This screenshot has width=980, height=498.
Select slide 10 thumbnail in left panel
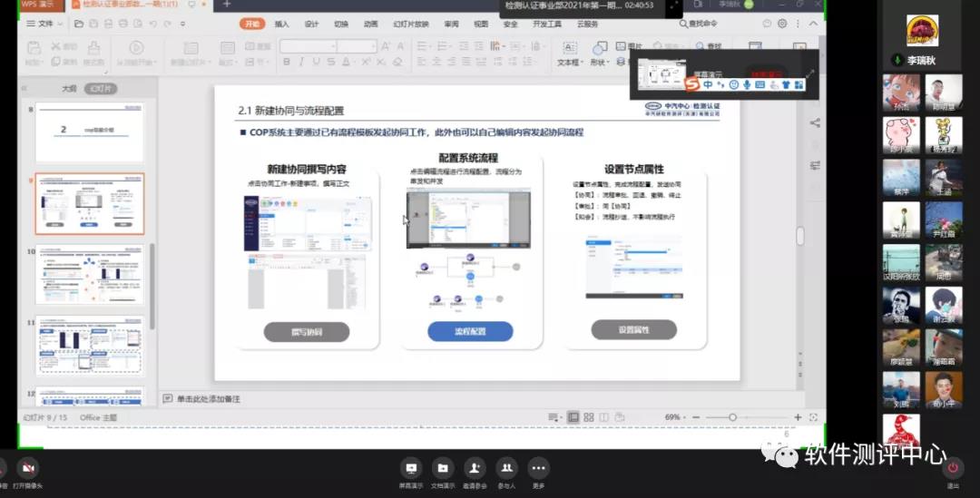point(89,275)
